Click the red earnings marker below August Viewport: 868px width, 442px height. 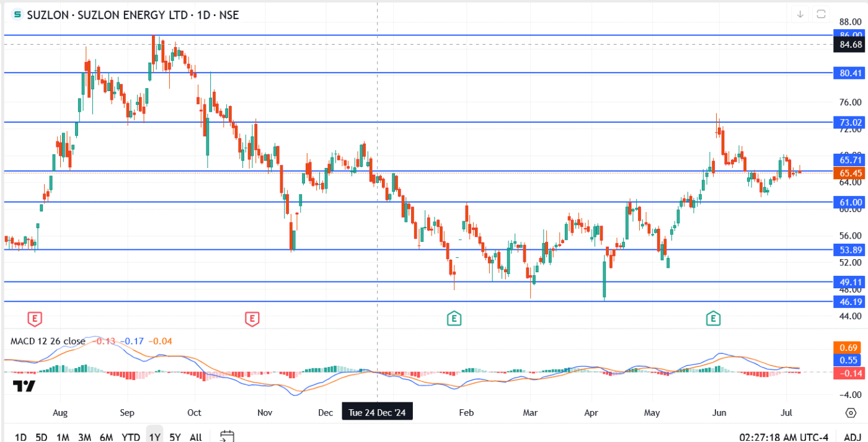coord(34,317)
